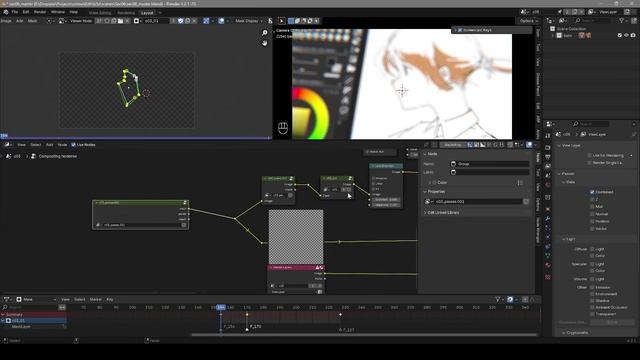Click the current frame indicator 154 in the timeline

(x=220, y=307)
